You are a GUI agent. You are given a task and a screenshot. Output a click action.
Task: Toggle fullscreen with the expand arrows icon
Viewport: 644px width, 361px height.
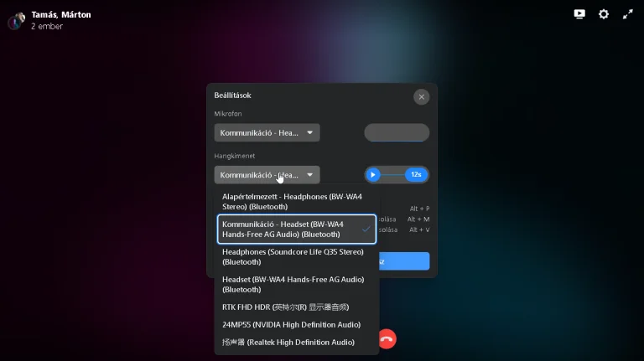627,14
